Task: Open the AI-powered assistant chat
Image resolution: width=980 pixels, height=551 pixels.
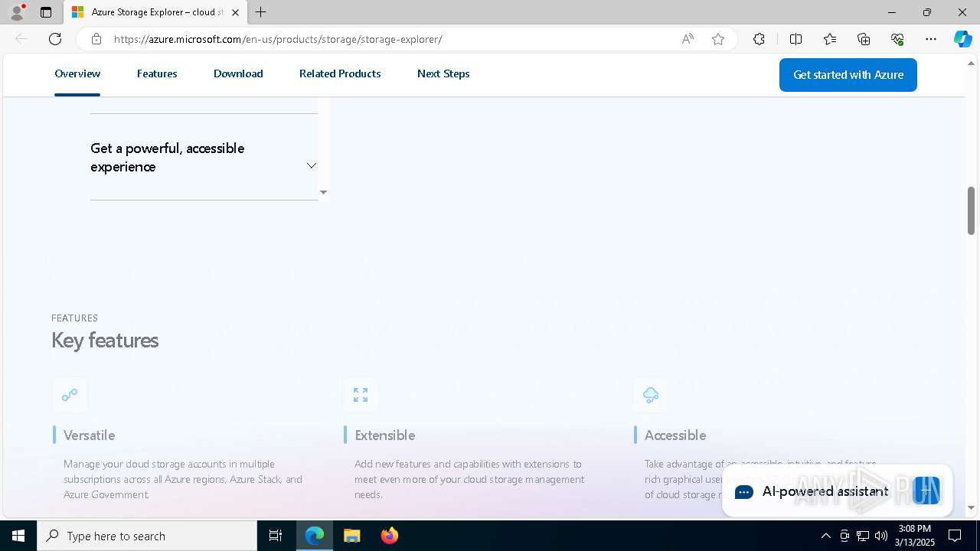Action: point(837,491)
